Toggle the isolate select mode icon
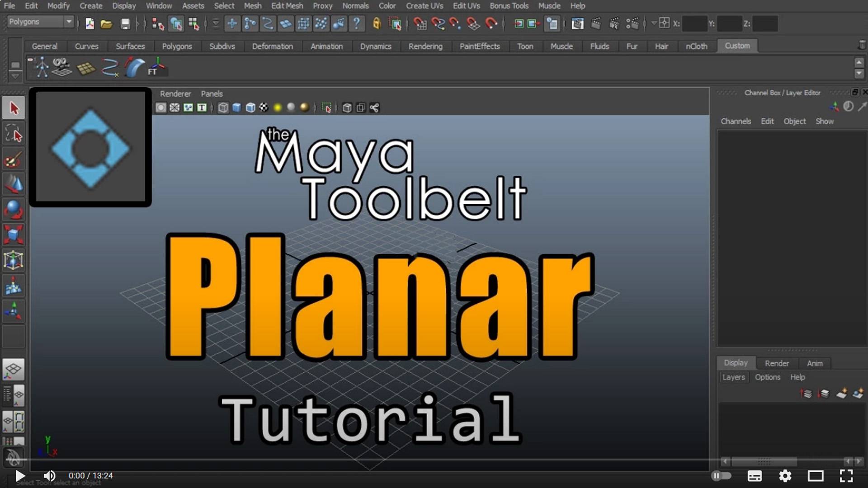 tap(327, 108)
